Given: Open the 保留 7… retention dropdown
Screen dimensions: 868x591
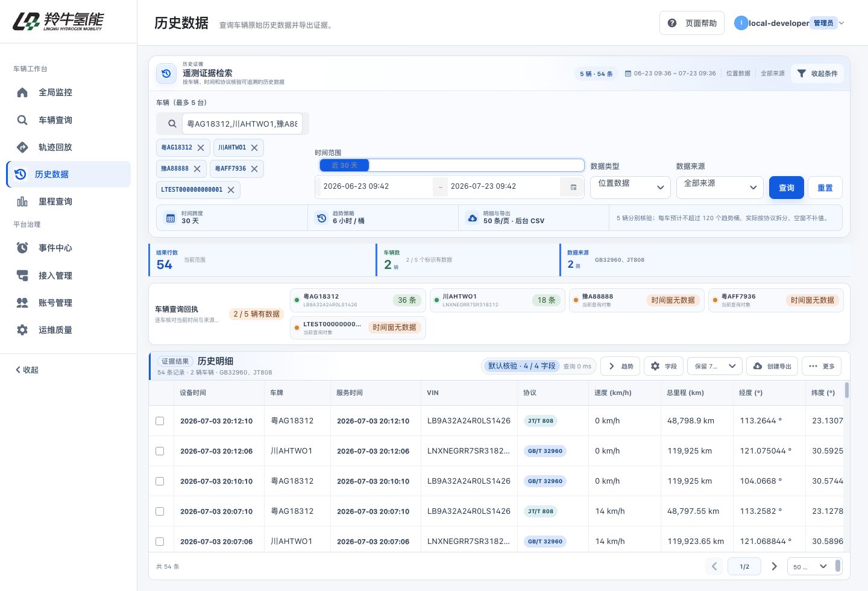Looking at the screenshot, I should click(x=715, y=366).
